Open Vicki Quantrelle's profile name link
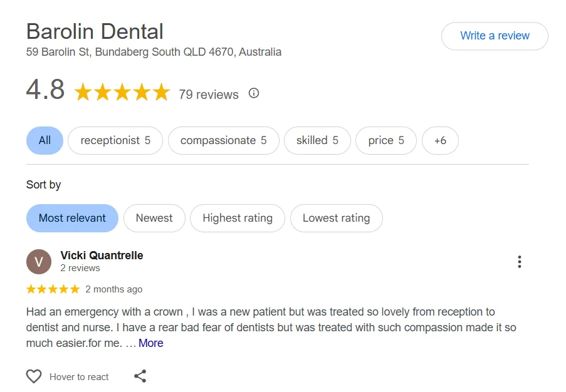Screen dimensions: 566x392 click(x=102, y=255)
